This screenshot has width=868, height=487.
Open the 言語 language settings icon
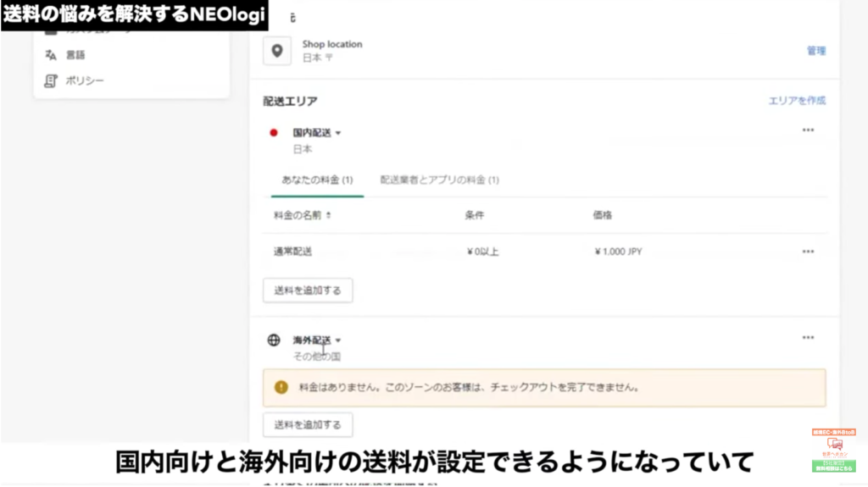[51, 55]
